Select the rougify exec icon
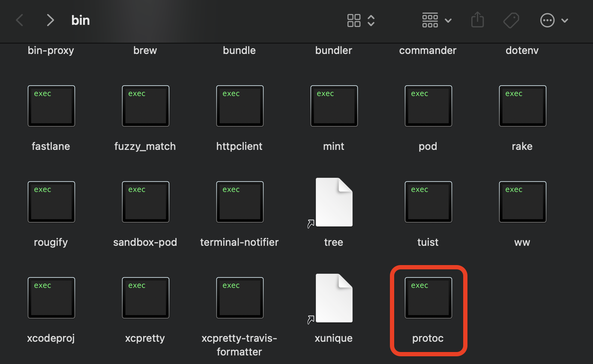 pyautogui.click(x=51, y=202)
